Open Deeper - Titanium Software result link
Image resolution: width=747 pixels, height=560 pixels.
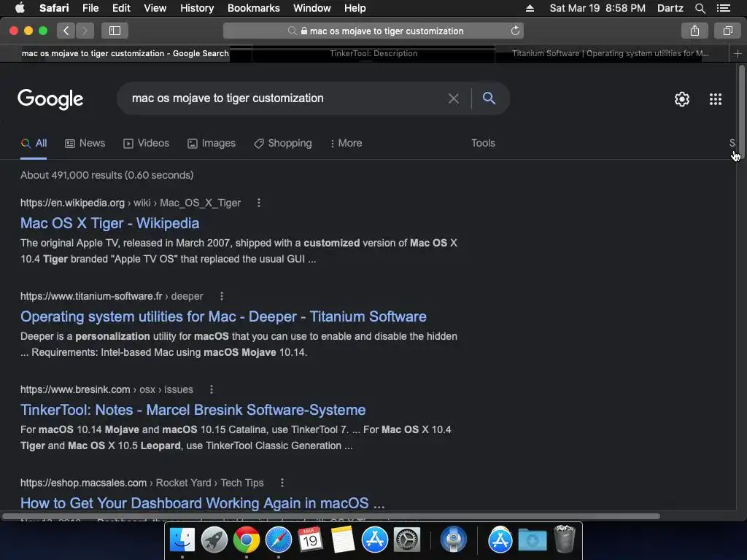pyautogui.click(x=223, y=316)
